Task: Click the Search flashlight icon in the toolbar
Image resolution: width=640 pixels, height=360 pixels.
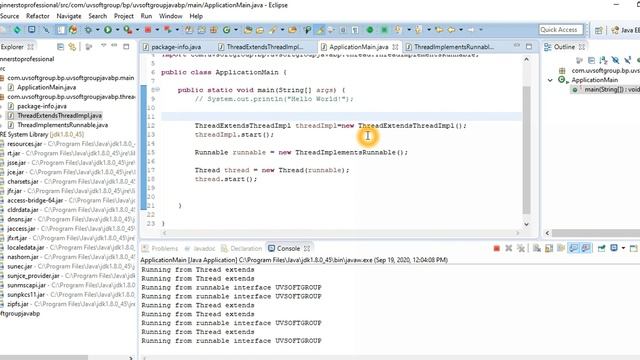Action: tap(273, 30)
